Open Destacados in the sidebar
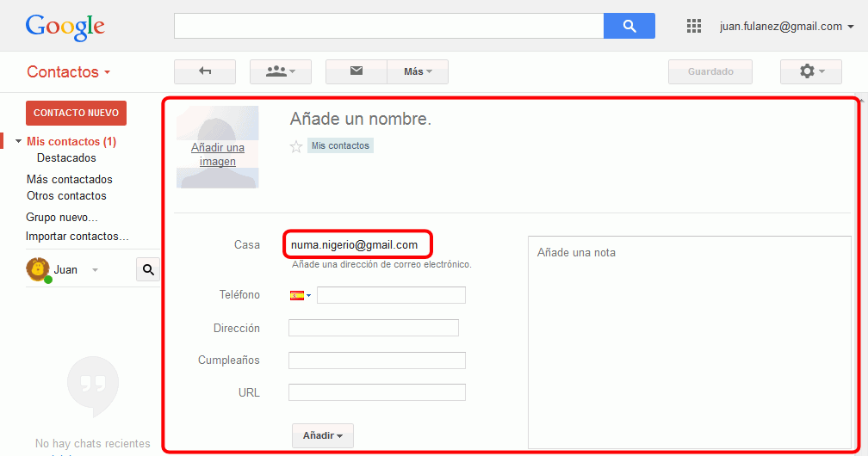 tap(66, 158)
